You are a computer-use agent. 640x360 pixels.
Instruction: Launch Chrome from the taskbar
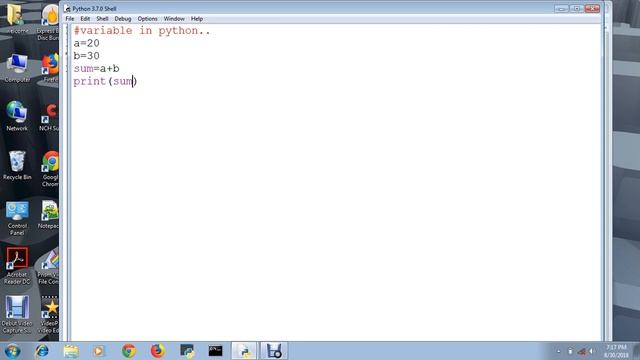click(129, 351)
